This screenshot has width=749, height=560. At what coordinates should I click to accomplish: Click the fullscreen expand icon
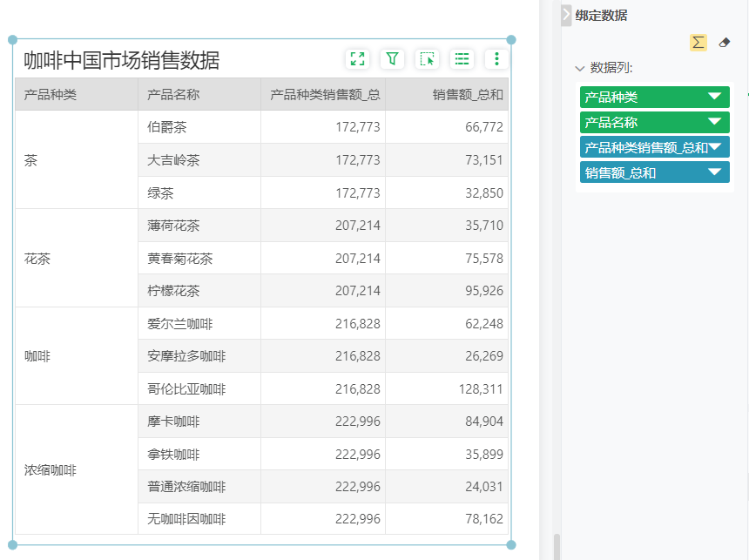(x=357, y=59)
